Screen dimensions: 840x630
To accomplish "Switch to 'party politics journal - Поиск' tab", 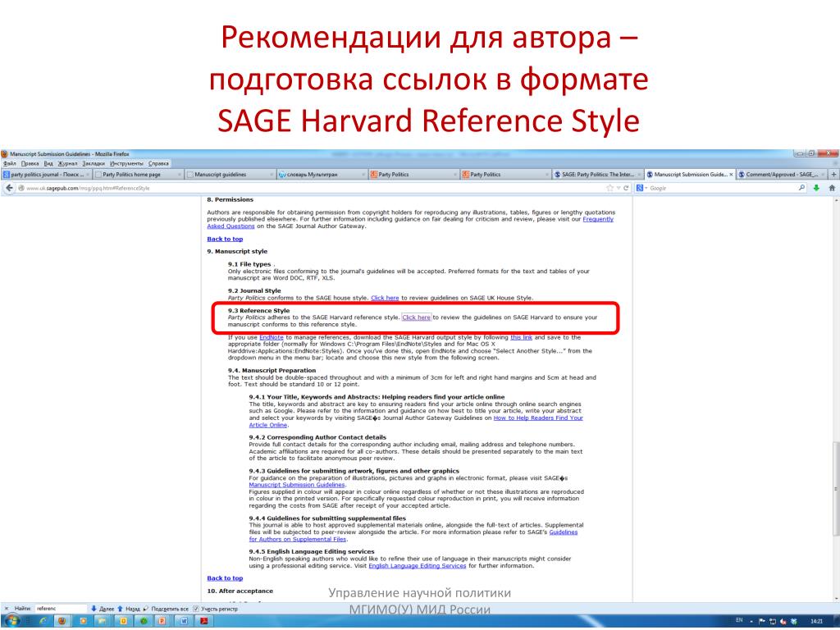I will point(46,174).
